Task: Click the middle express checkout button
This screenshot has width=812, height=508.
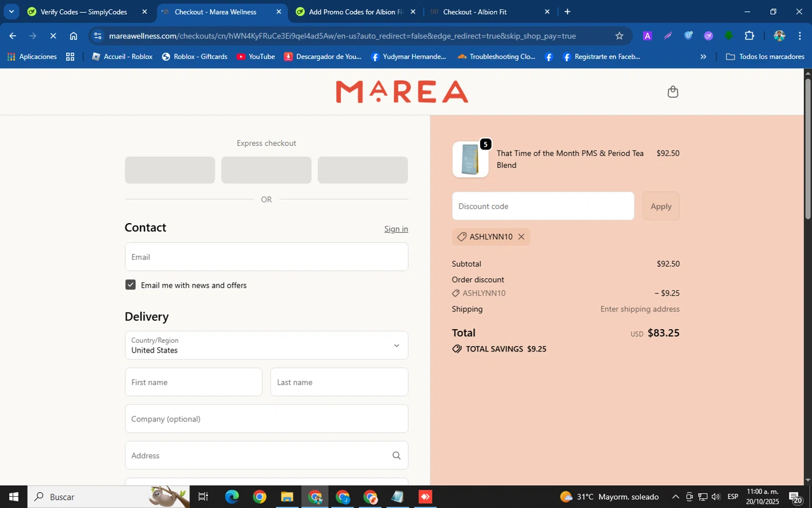Action: 266,170
